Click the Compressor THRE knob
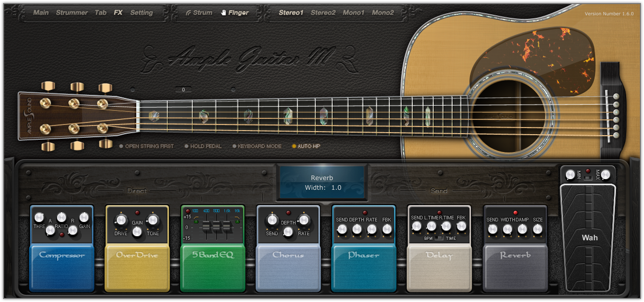 point(39,218)
